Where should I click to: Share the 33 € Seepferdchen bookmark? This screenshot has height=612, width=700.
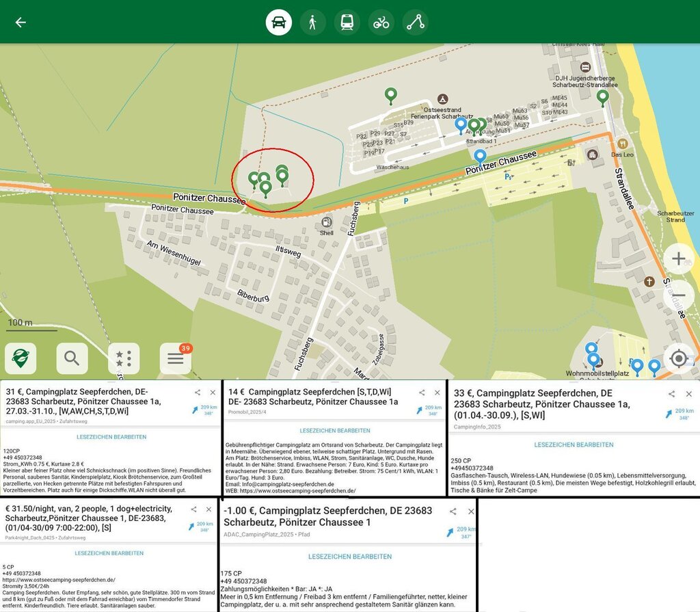[671, 394]
